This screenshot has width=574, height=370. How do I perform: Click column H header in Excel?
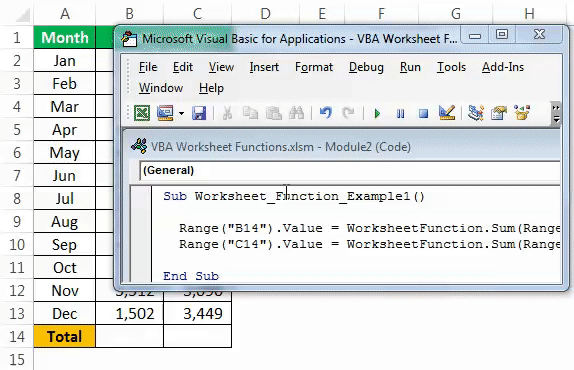pos(529,14)
